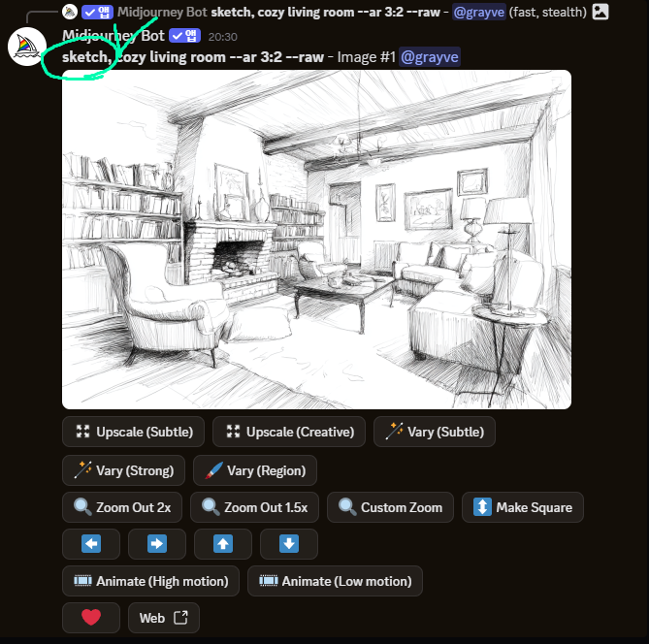
Task: Start Animate (Low motion)
Action: tap(335, 581)
